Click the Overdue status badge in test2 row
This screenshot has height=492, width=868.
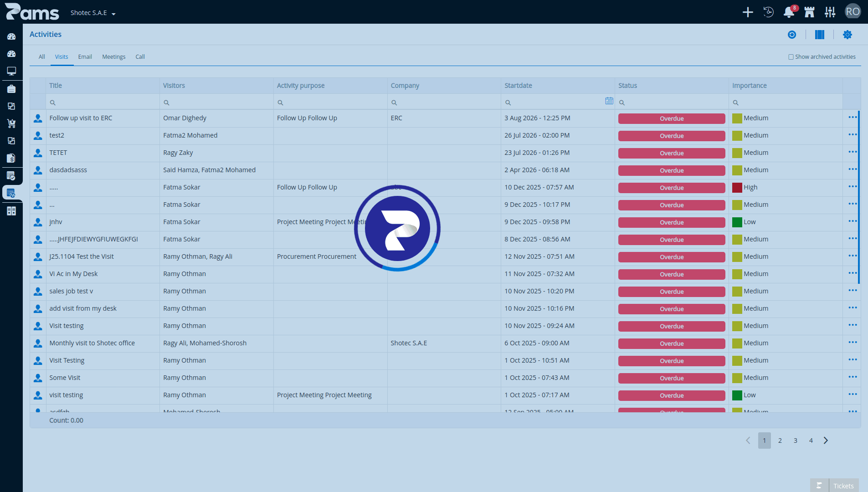(x=672, y=136)
